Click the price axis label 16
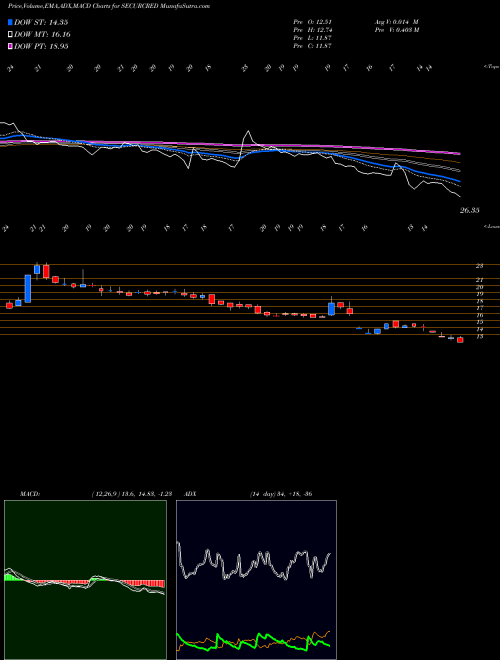Screen dimensions: 500x660 pyautogui.click(x=479, y=315)
